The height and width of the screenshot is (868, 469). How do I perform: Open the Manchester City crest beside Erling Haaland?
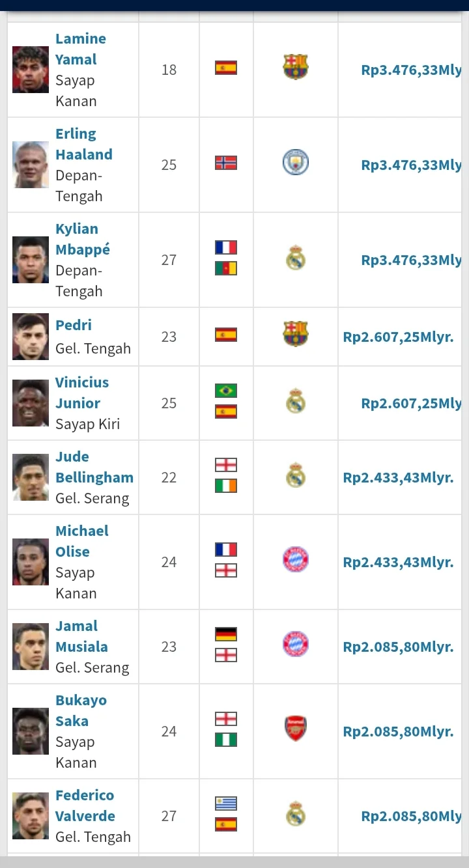pos(296,162)
